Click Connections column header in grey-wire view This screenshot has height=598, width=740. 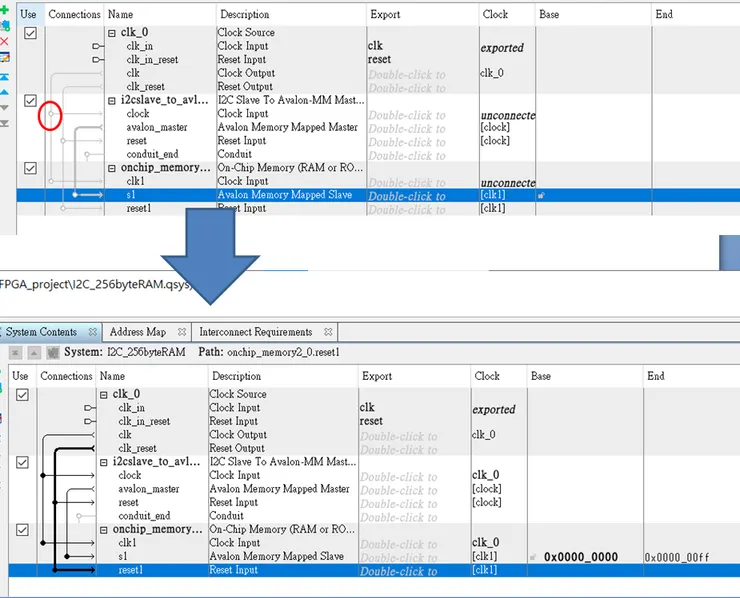tap(75, 15)
